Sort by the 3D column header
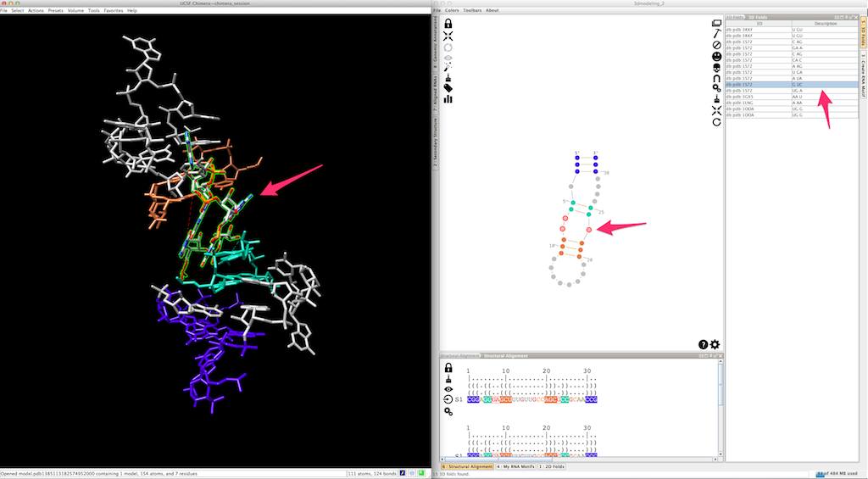 759,24
